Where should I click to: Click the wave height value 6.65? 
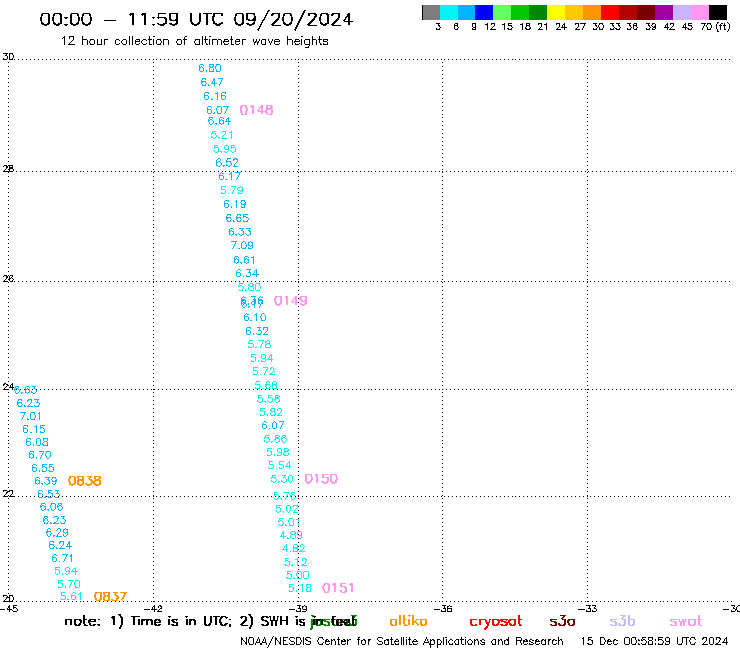(237, 218)
